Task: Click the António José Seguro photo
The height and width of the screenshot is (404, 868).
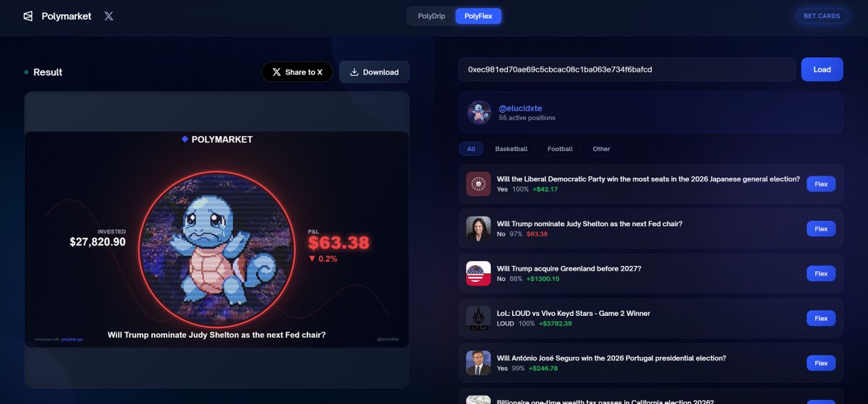Action: pos(478,363)
